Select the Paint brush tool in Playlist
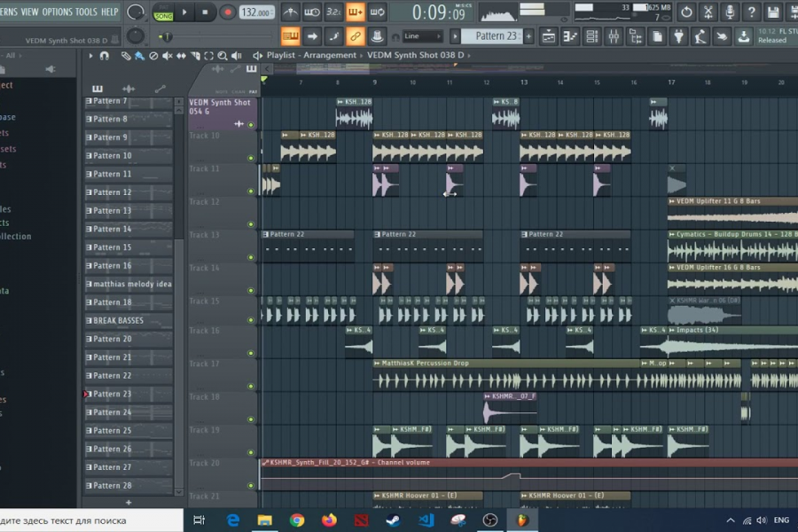The width and height of the screenshot is (798, 532). click(139, 56)
